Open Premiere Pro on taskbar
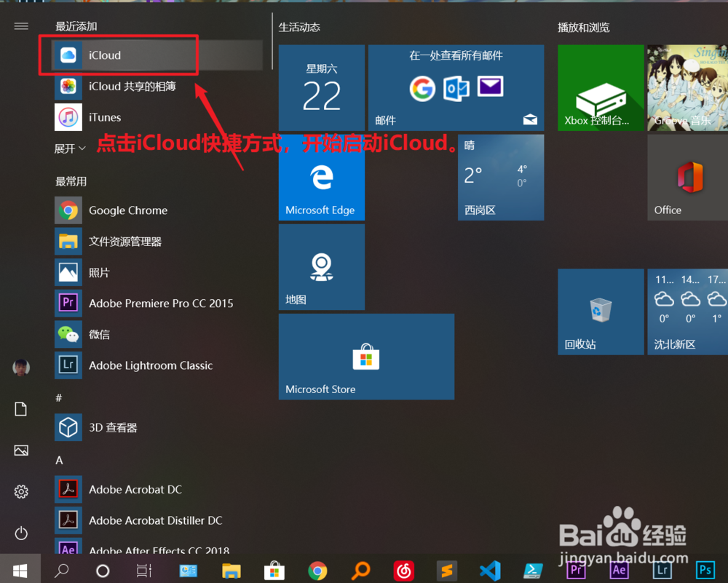 576,570
